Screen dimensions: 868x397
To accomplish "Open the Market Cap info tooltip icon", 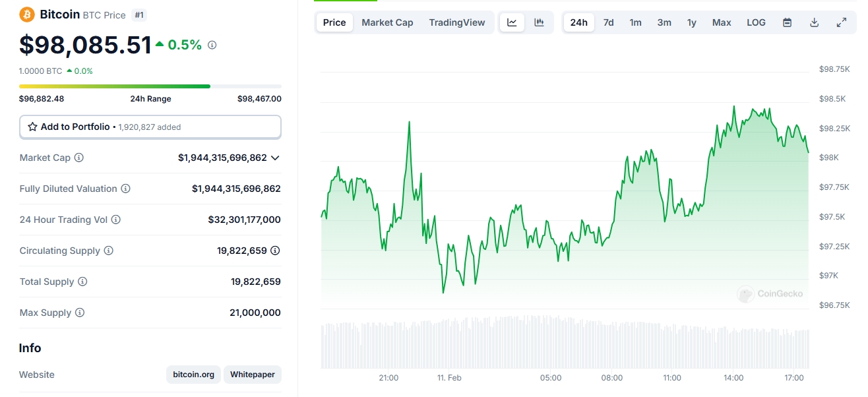I will tap(79, 158).
